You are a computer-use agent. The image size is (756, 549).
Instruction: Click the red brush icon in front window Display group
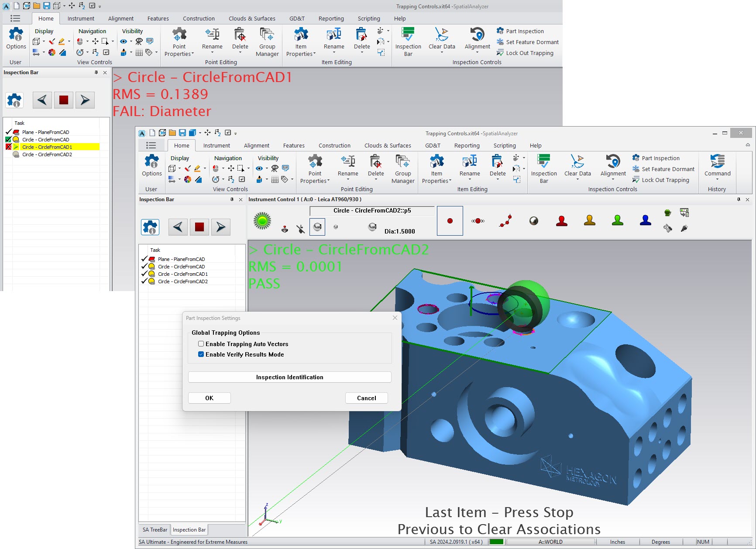coord(187,168)
